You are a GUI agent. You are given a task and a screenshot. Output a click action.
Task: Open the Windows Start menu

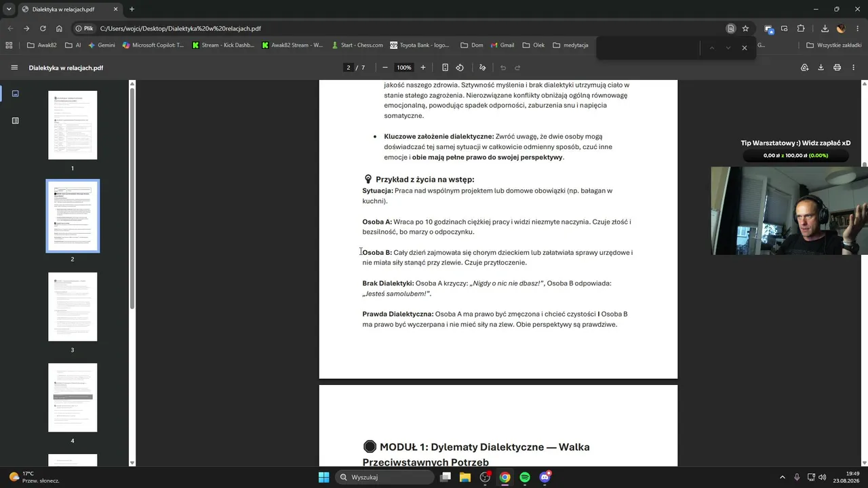coord(323,477)
